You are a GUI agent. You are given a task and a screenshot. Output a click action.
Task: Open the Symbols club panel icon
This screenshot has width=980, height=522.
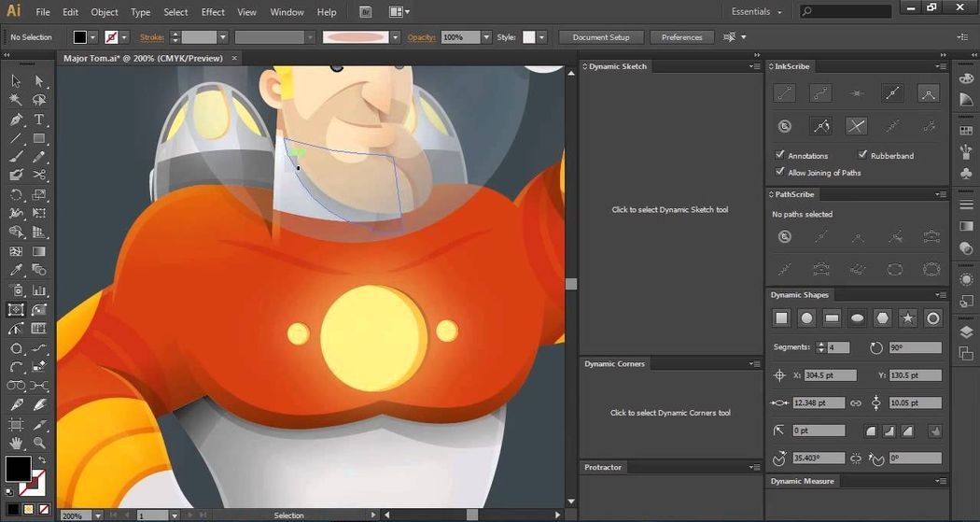click(x=966, y=172)
